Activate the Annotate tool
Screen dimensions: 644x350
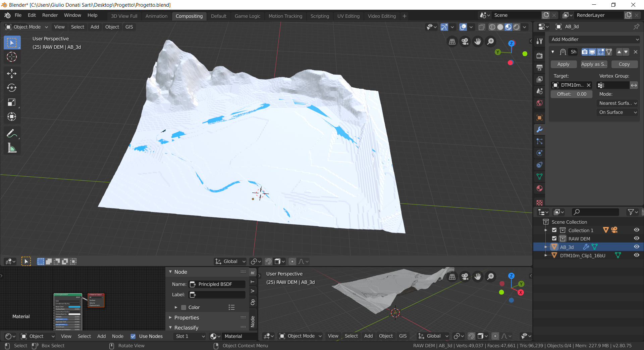click(12, 133)
